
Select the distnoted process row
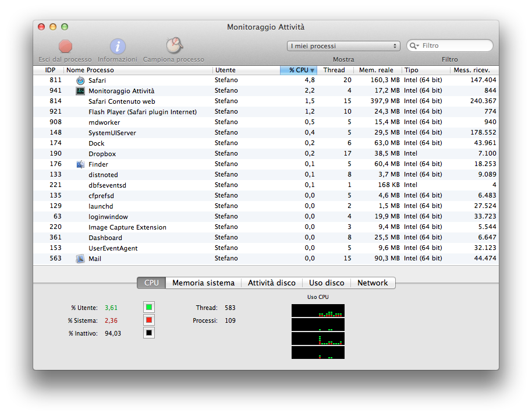[266, 175]
